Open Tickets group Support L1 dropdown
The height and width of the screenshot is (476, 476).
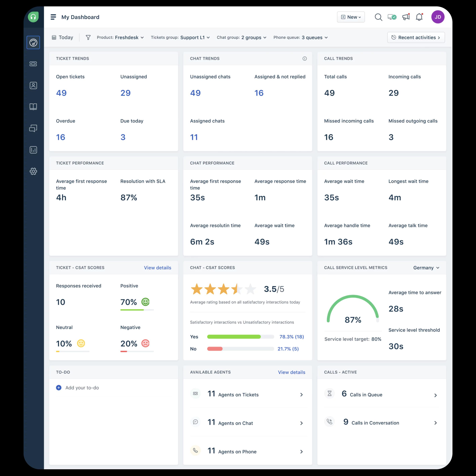(180, 37)
